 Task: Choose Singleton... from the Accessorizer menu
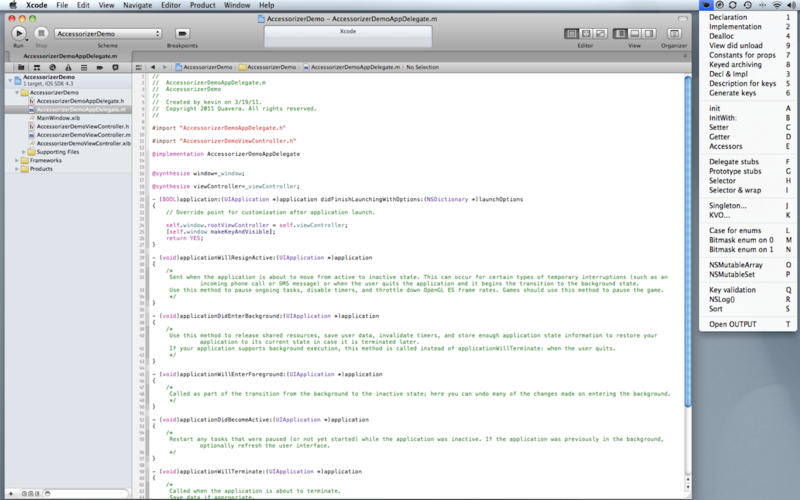click(x=748, y=206)
